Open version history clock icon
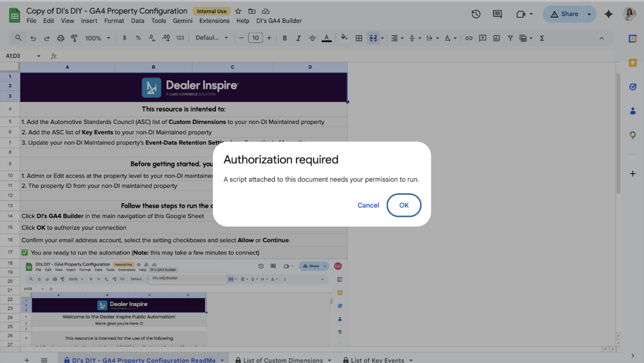644x363 pixels. click(x=476, y=14)
